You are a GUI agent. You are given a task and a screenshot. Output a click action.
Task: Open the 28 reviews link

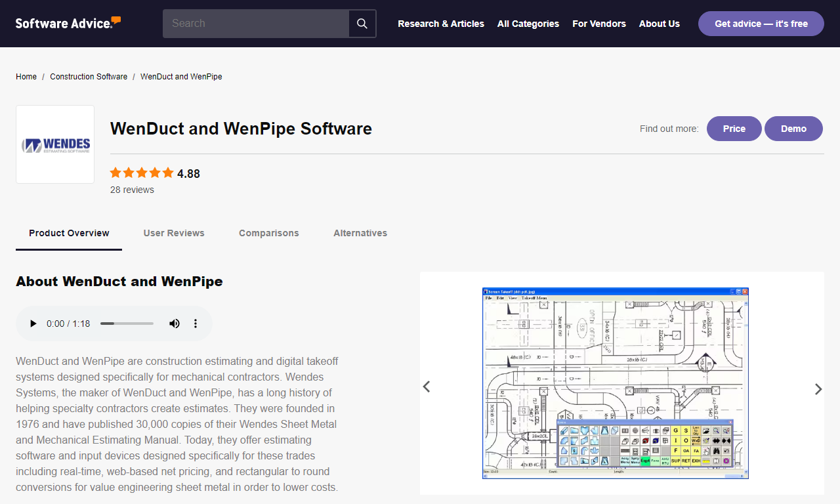pos(132,190)
